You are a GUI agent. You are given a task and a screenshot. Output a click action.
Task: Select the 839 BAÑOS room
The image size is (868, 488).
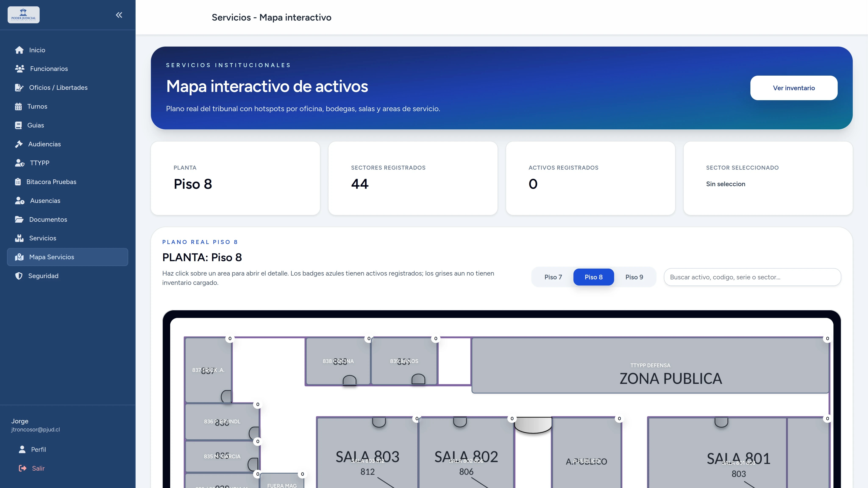coord(404,361)
